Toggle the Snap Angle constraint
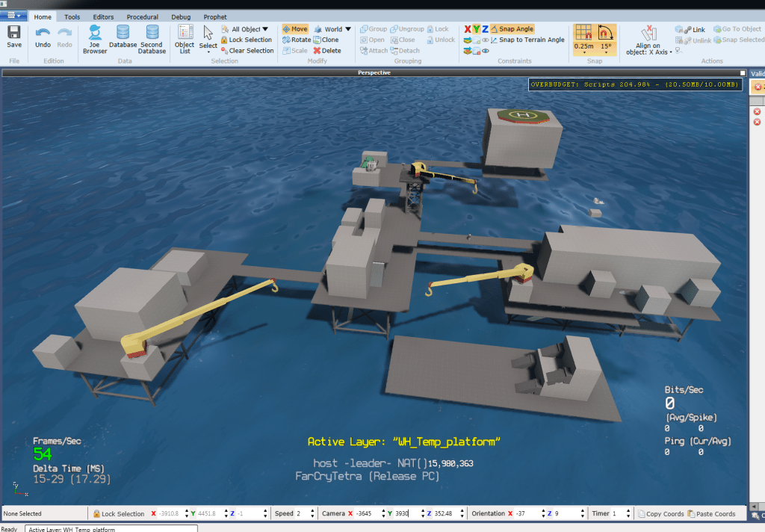The height and width of the screenshot is (532, 765). pyautogui.click(x=512, y=29)
